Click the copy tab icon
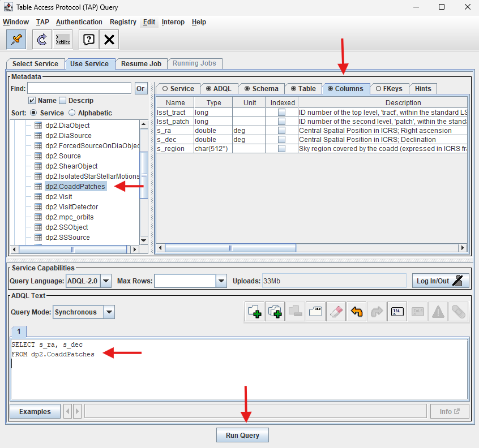The height and width of the screenshot is (448, 479). point(275,312)
